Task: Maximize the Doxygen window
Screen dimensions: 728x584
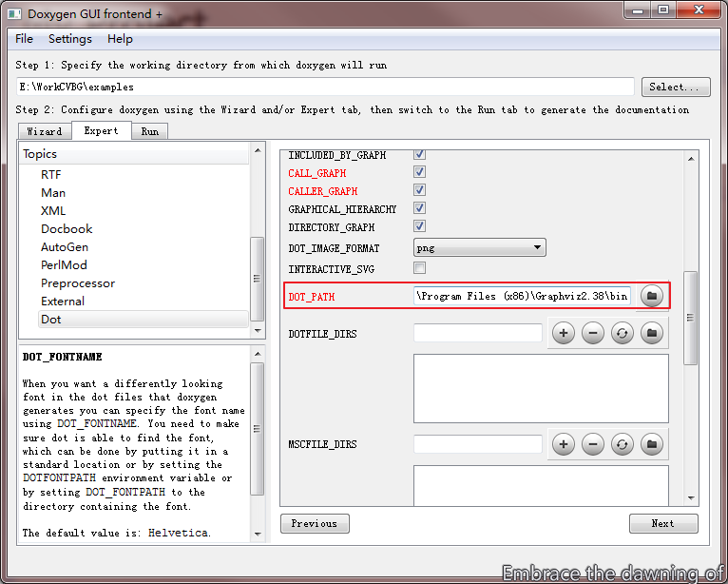Action: 663,10
